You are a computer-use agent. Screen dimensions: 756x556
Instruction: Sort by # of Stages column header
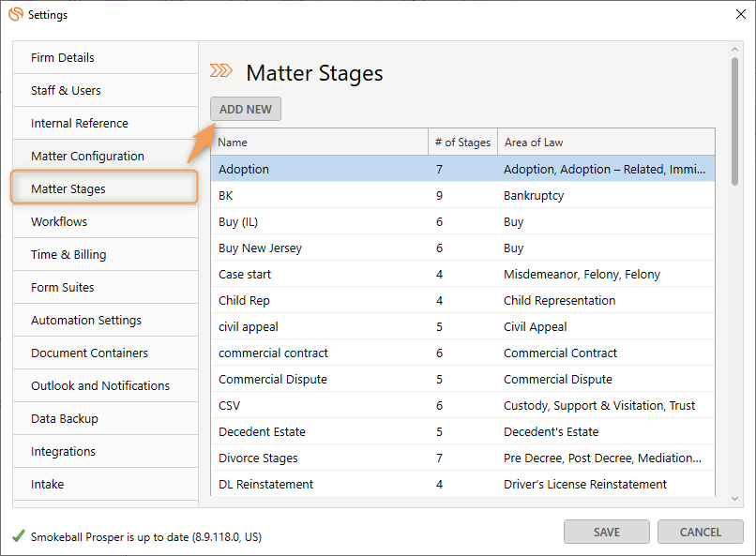[x=462, y=143]
